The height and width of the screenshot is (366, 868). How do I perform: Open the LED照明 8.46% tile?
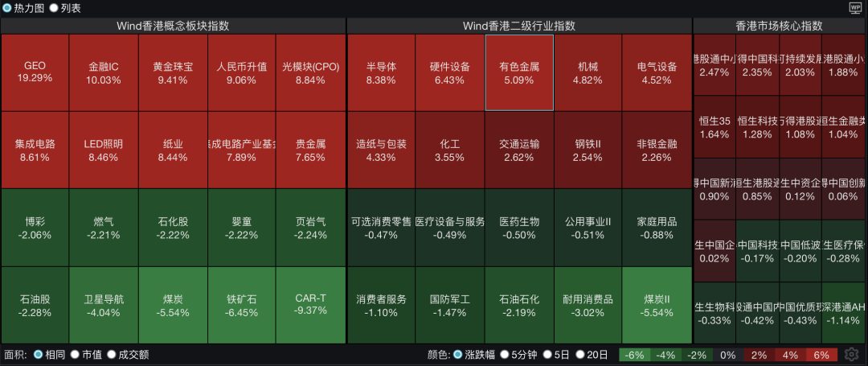104,150
